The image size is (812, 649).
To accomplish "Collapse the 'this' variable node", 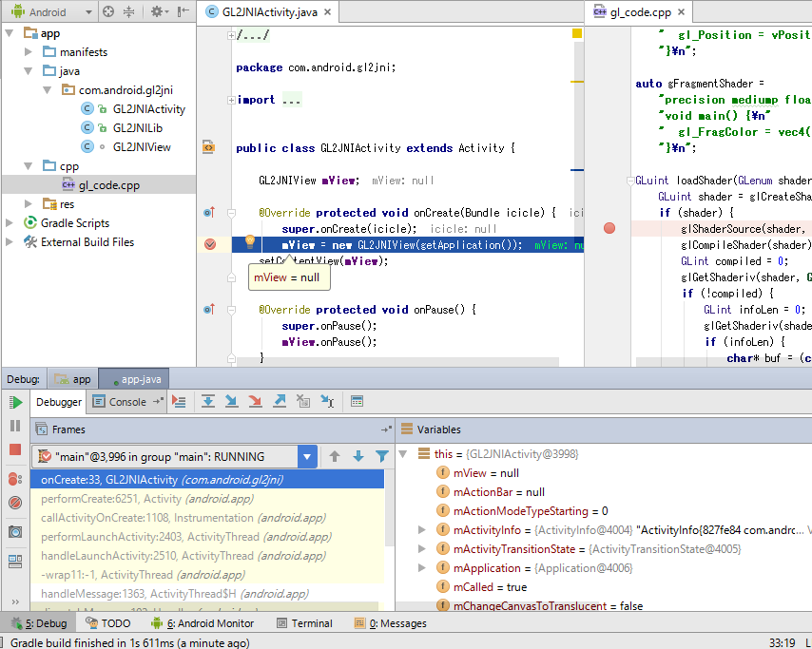I will point(403,454).
